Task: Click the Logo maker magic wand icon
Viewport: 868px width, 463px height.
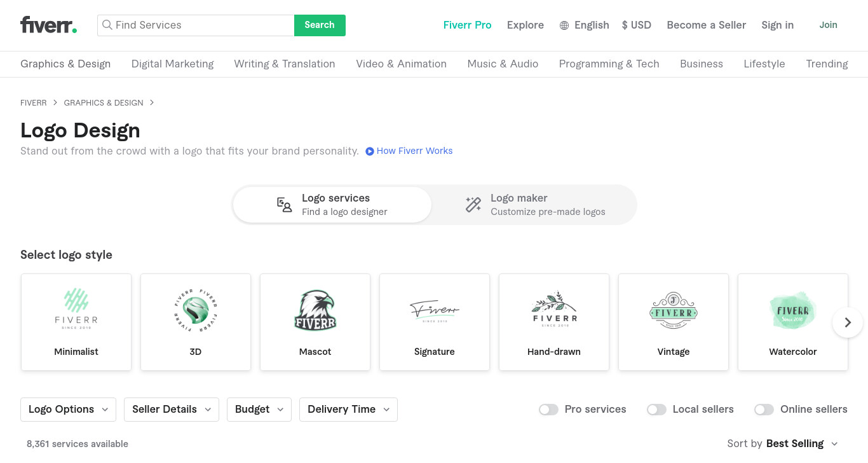Action: (473, 205)
